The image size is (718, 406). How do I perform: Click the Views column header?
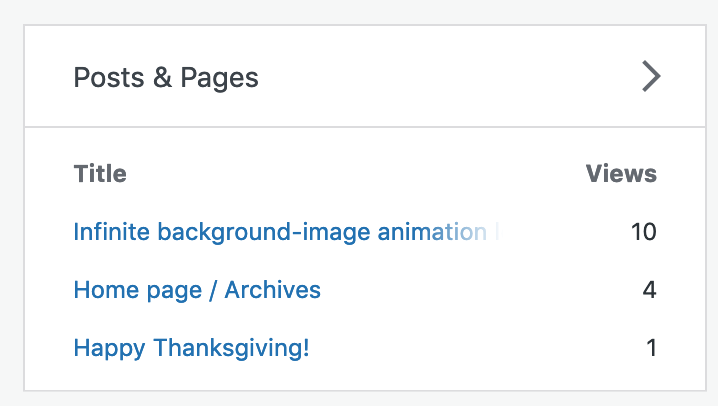621,173
